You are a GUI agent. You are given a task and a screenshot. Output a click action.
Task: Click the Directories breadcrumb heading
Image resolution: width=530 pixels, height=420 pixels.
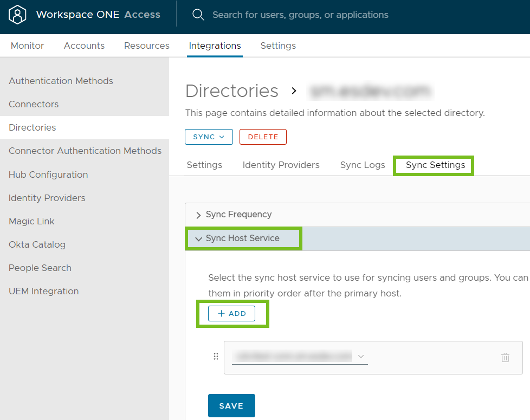(232, 91)
